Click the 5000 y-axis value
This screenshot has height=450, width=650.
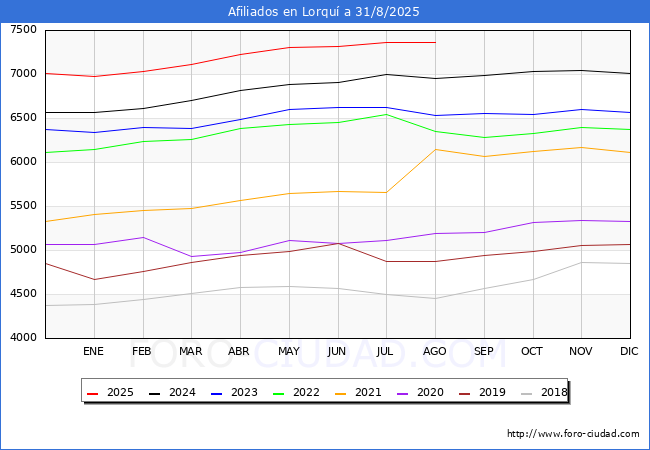24,250
